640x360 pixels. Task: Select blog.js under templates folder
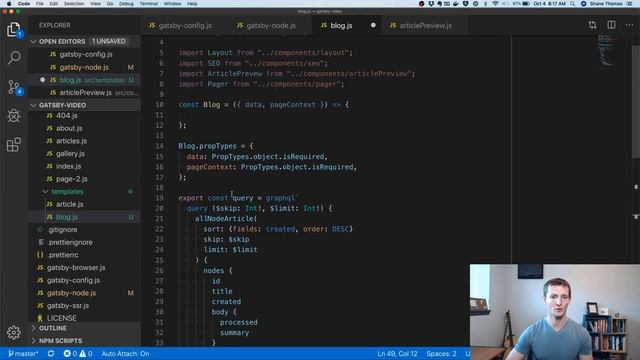coord(84,217)
